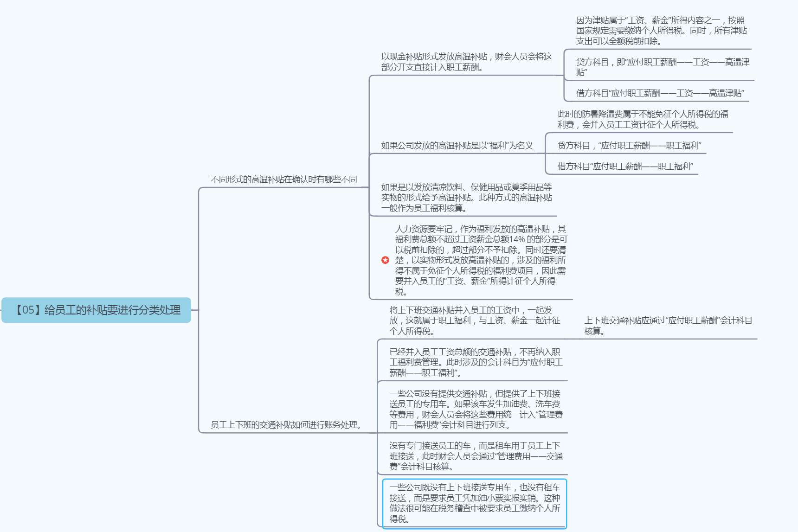Select node 借方科目"应付职工薪酬——职工福利"
The image size is (798, 532).
coord(625,167)
